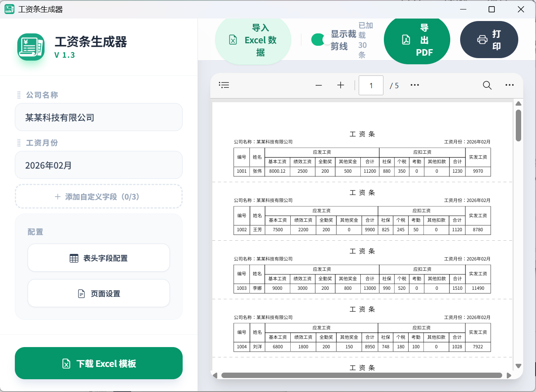
Task: Import Excel data with 导入 Excel 数据
Action: (x=253, y=40)
